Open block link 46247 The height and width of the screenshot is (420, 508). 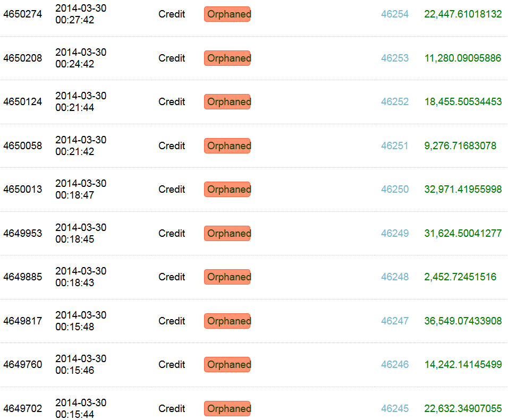tap(395, 321)
